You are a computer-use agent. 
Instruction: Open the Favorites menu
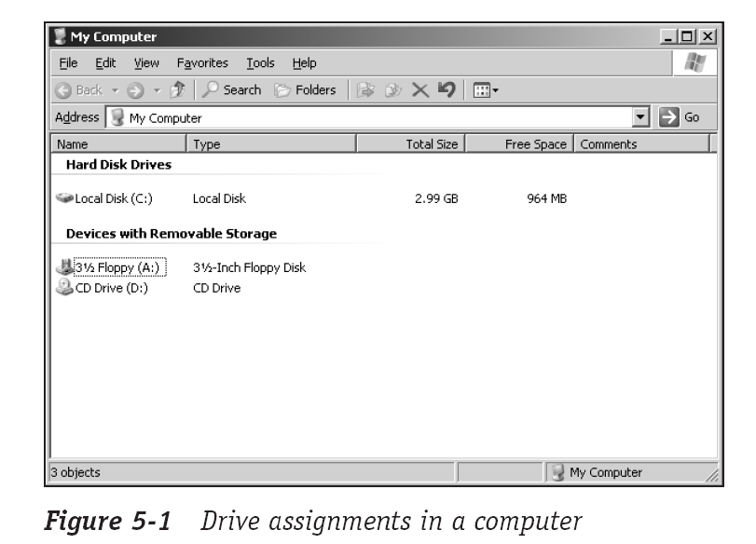(202, 63)
